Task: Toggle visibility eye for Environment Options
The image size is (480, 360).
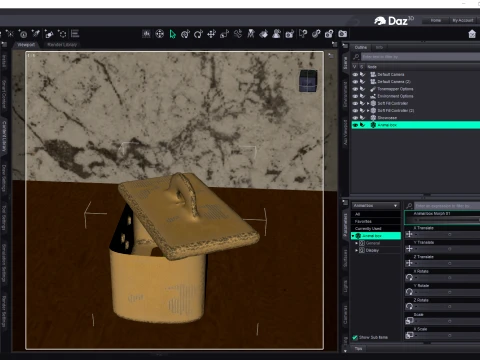Action: (355, 96)
